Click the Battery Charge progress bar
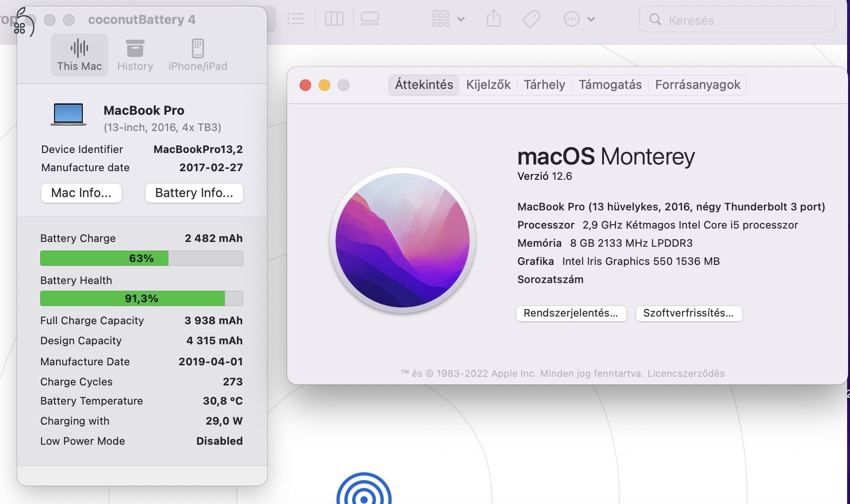Screen dimensions: 850x504 [141, 258]
